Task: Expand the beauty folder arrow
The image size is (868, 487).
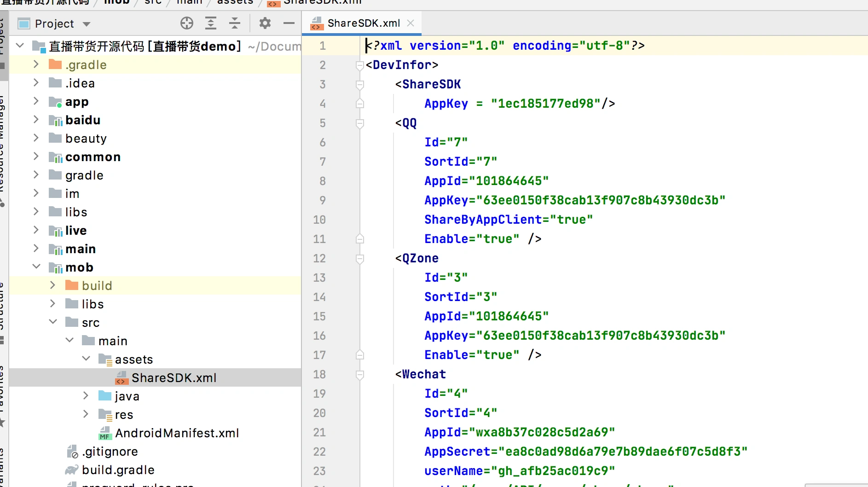Action: tap(36, 138)
